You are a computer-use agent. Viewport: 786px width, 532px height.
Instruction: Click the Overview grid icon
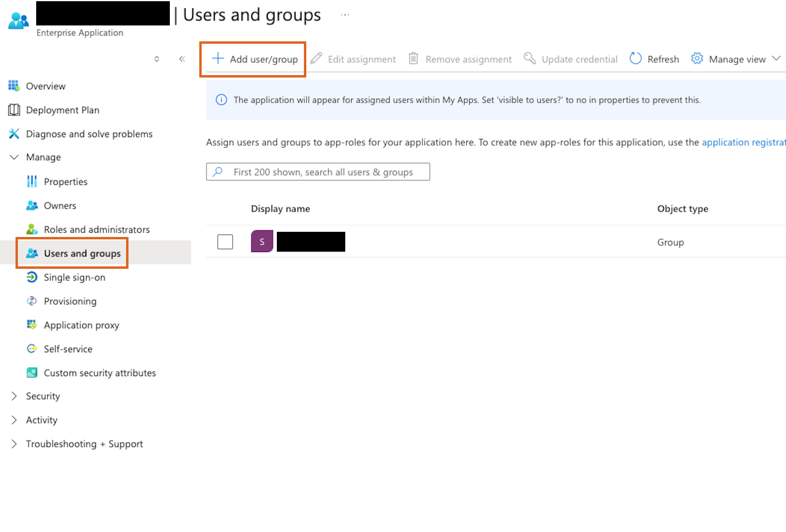pyautogui.click(x=14, y=86)
